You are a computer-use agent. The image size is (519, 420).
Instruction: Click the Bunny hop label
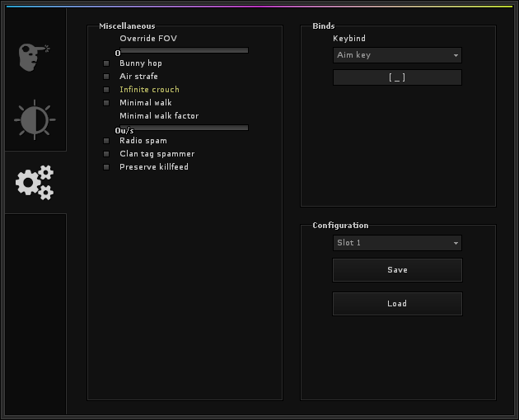point(141,63)
